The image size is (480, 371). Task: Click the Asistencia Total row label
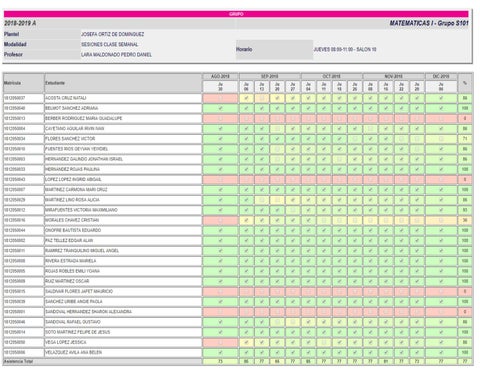18,361
